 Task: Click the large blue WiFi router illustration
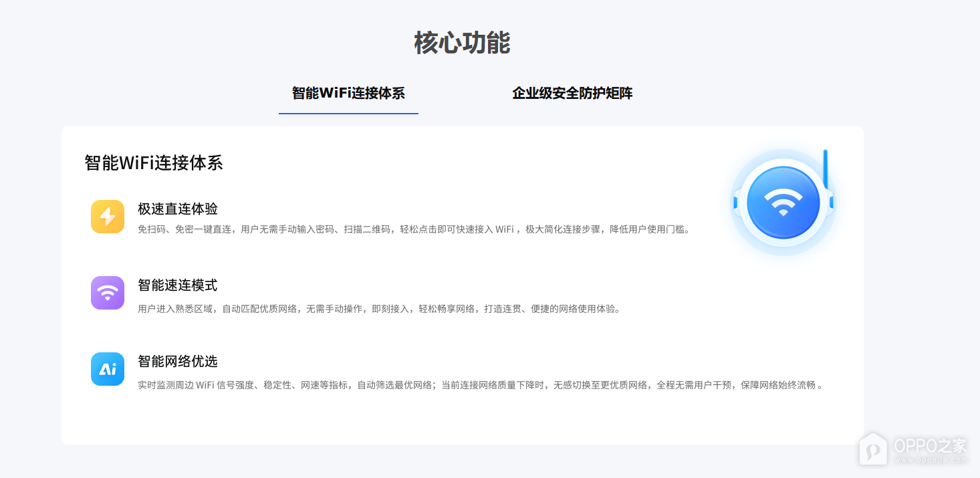783,202
